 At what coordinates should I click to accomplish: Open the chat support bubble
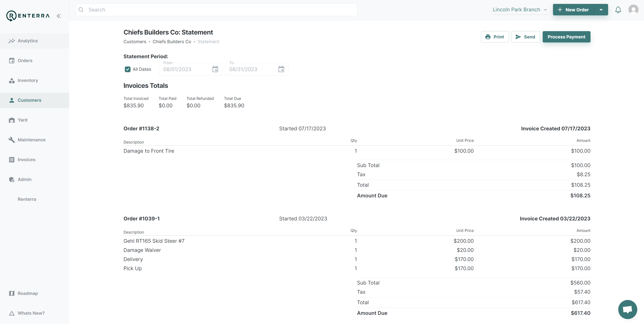pos(627,309)
